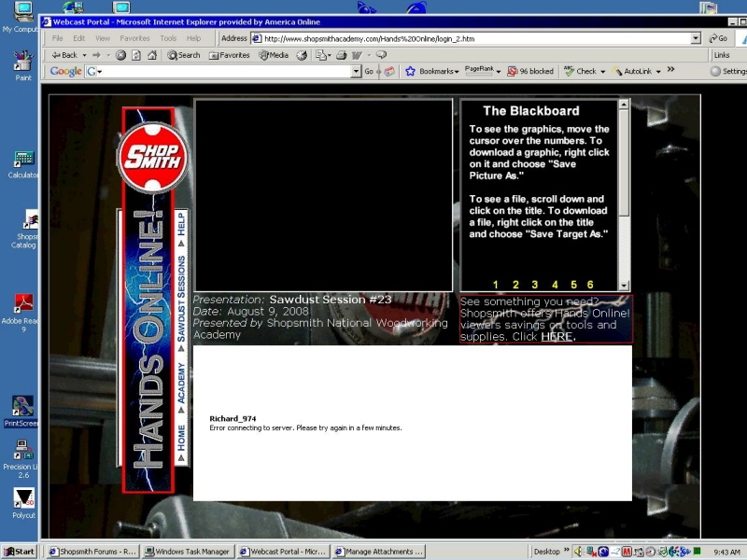Click the Go button beside Address bar

click(718, 38)
